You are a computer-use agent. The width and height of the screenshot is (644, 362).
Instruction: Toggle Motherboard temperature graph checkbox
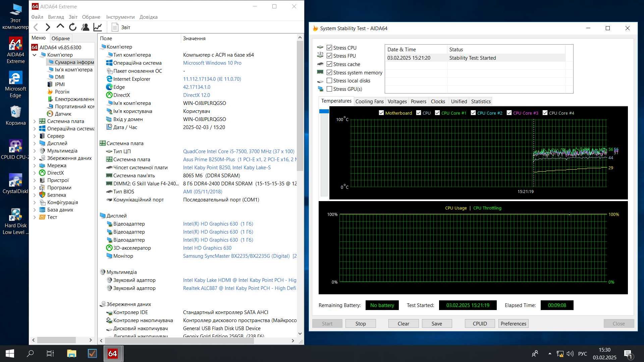point(381,113)
